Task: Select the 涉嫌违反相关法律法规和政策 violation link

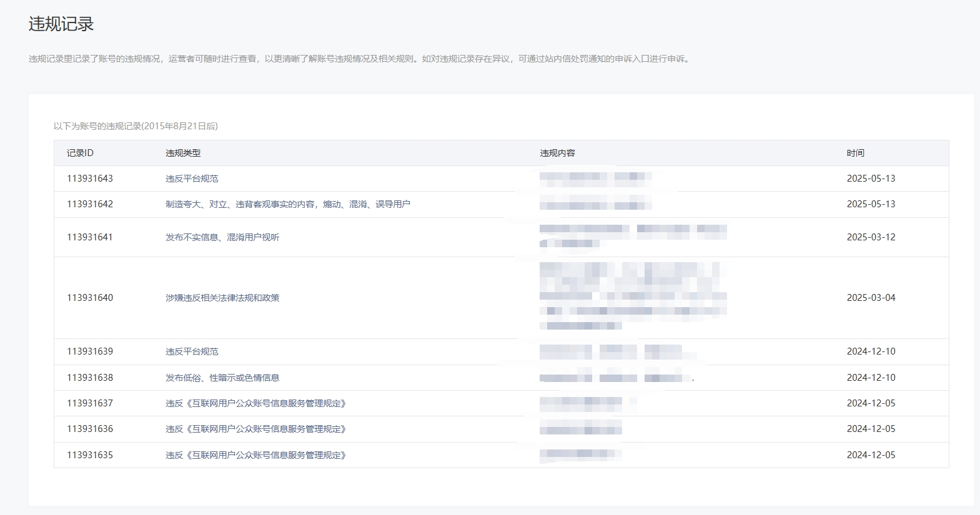Action: 222,298
